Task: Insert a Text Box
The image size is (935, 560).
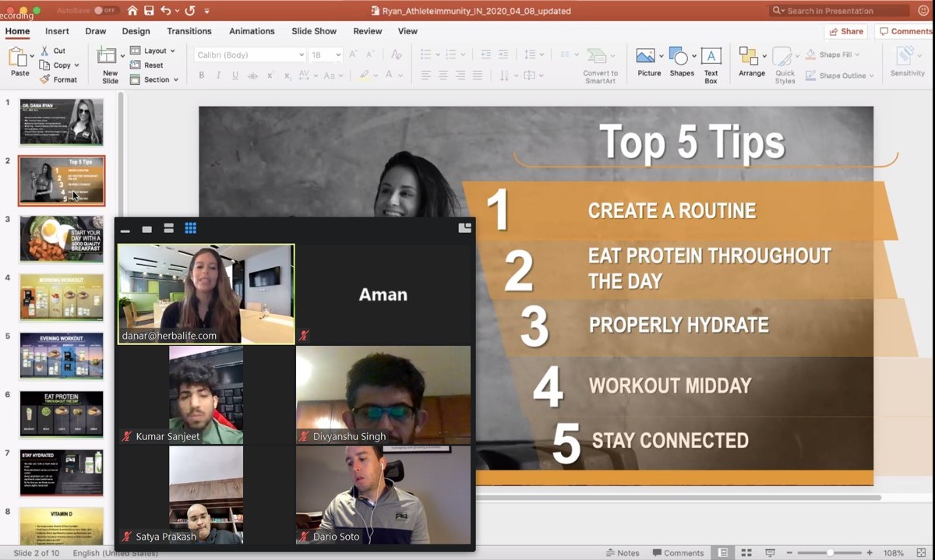Action: (x=711, y=65)
